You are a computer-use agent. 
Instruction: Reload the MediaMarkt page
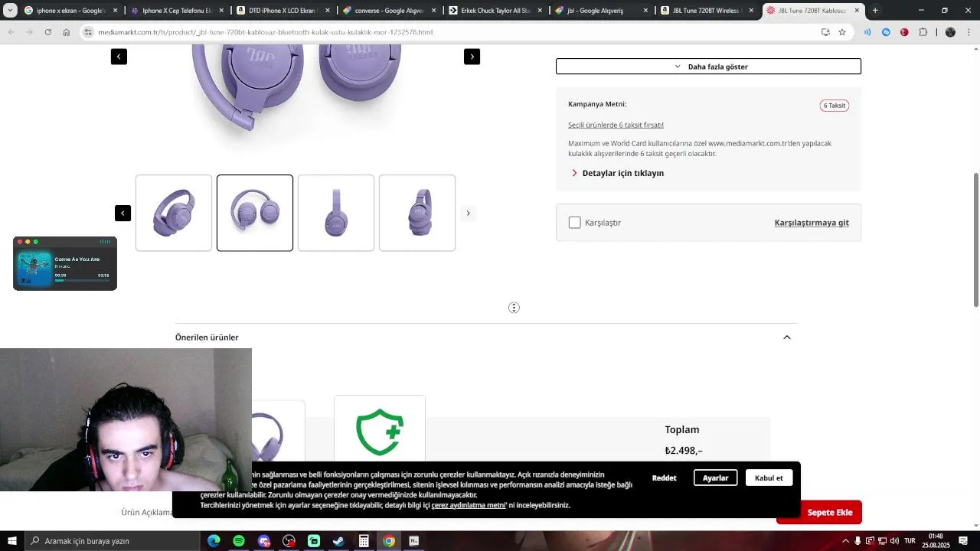(x=47, y=32)
